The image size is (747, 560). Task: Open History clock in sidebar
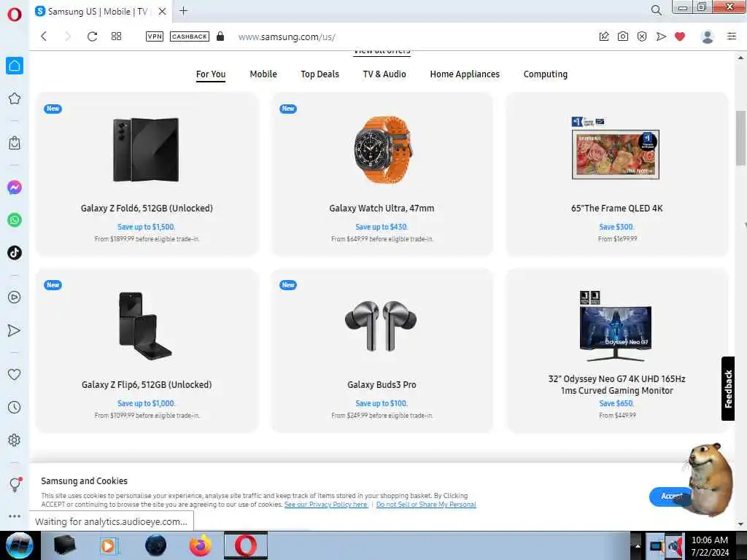15,408
